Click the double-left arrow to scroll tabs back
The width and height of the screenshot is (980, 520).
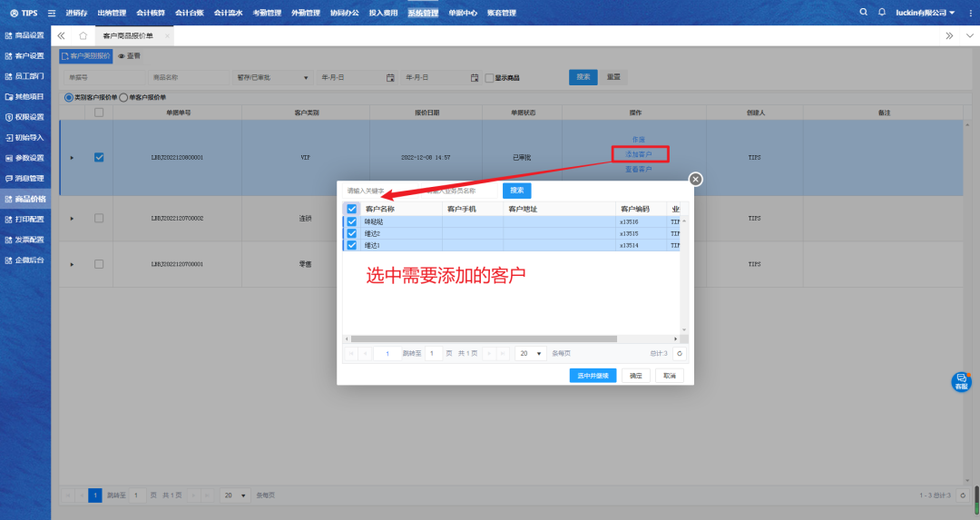click(61, 35)
